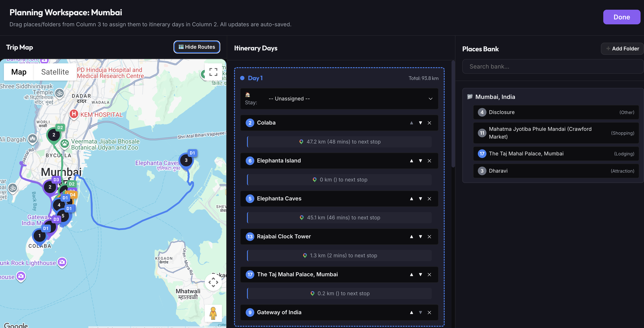Click 47.2 km to next stop info
Screen dimensions: 644x328
click(x=339, y=142)
